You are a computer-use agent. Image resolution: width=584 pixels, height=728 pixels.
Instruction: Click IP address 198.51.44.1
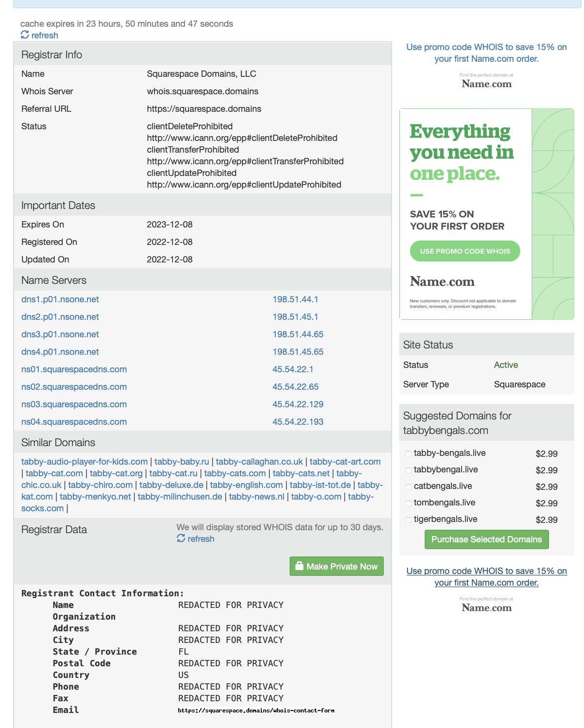295,299
